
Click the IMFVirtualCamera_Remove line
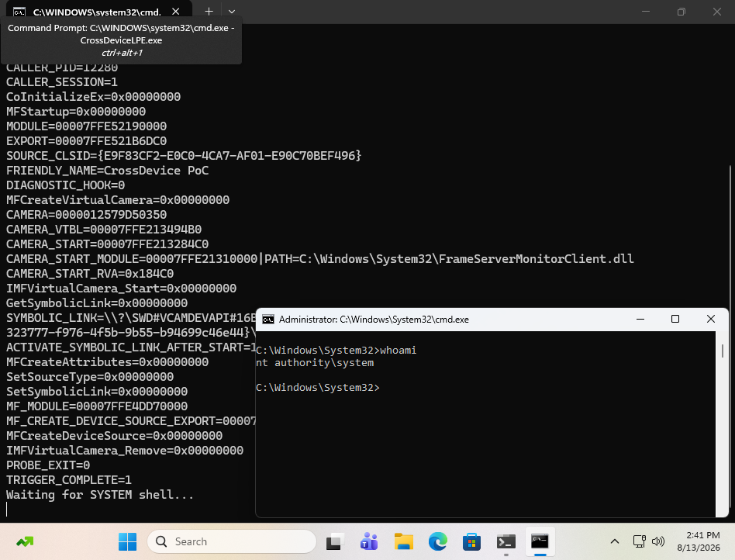[x=125, y=451]
